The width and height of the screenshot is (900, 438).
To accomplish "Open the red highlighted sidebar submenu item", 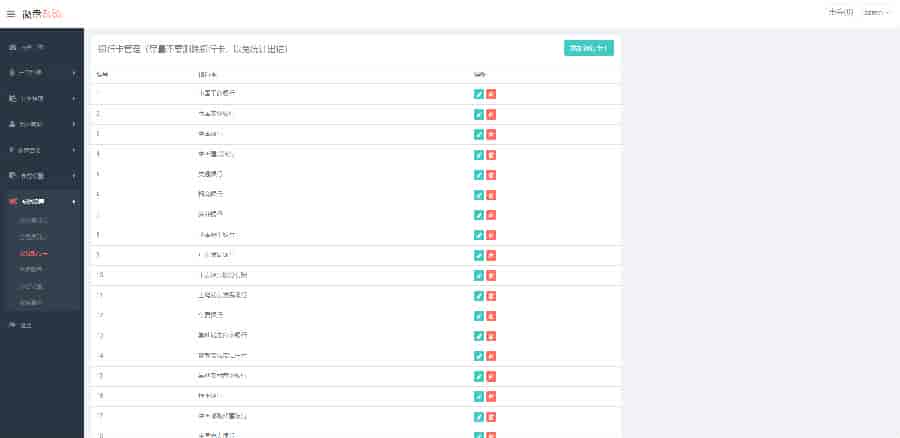I will click(x=33, y=253).
